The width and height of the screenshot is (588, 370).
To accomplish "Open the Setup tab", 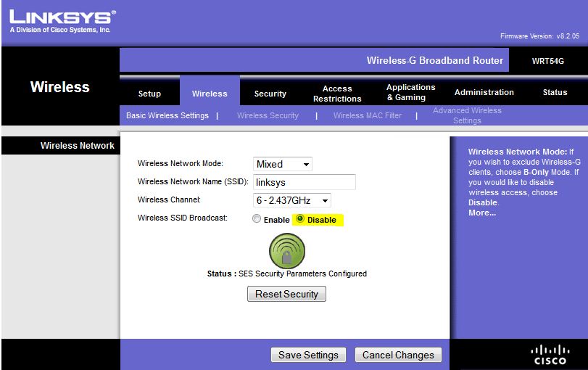I will coord(149,94).
